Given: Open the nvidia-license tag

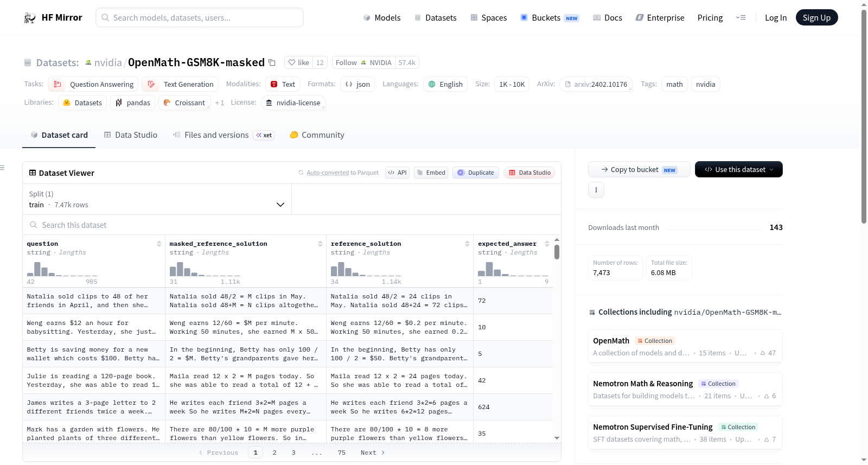Looking at the screenshot, I should pyautogui.click(x=293, y=103).
